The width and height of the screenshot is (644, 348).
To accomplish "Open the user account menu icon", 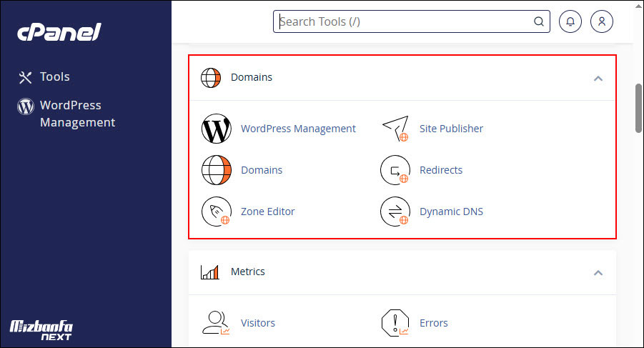I will click(x=602, y=21).
